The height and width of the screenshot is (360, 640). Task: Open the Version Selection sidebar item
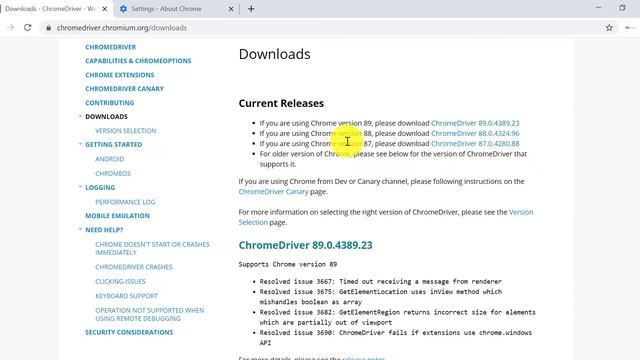click(x=126, y=131)
